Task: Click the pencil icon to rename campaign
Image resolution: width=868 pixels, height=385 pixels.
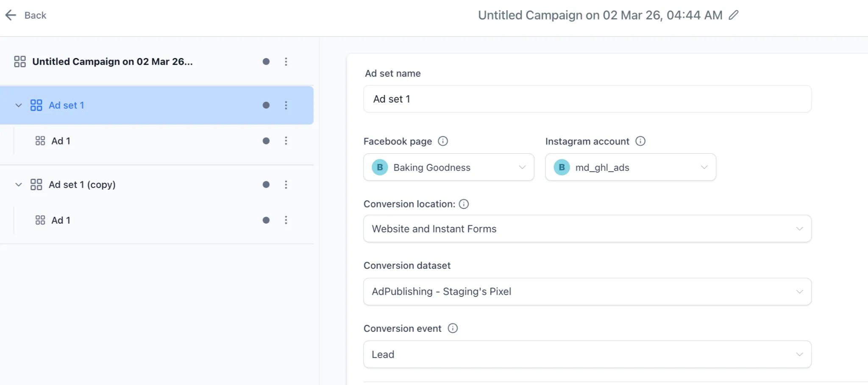Action: (733, 15)
